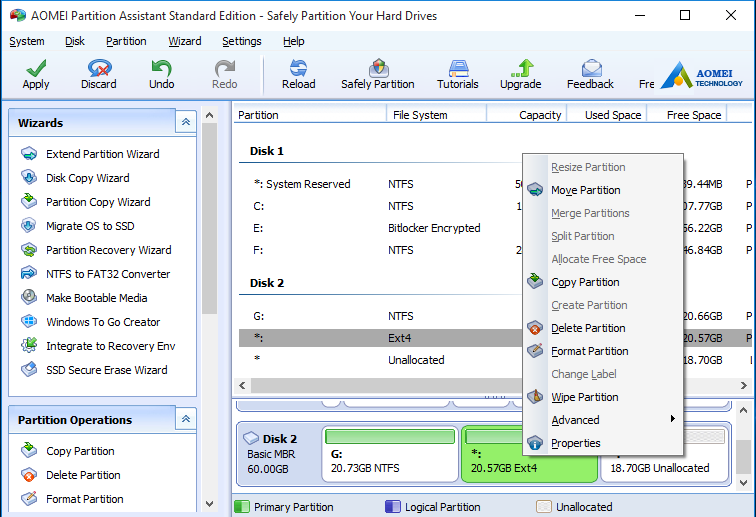Click the Undo arrow icon
This screenshot has width=756, height=517.
(x=162, y=68)
